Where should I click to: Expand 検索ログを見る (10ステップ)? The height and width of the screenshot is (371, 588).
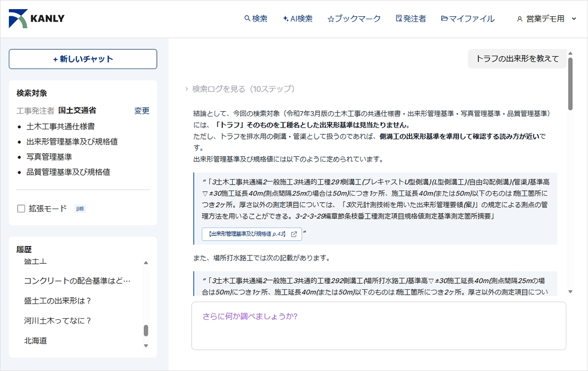(x=240, y=89)
